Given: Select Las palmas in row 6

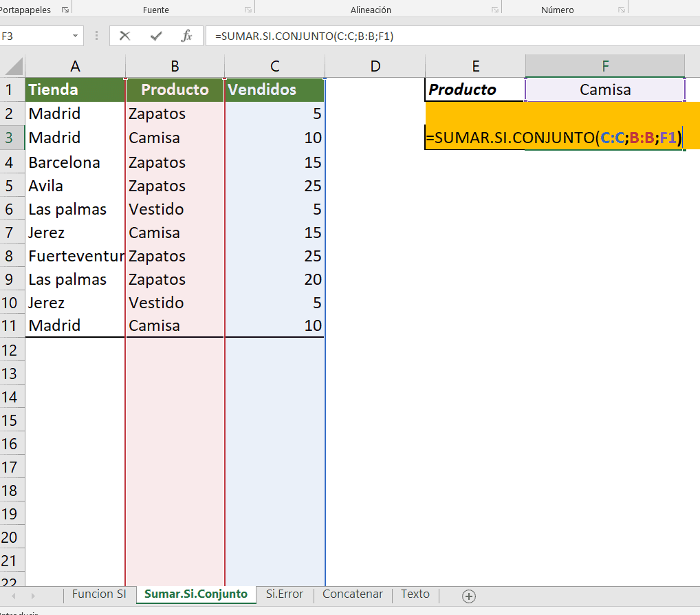Looking at the screenshot, I should click(75, 209).
